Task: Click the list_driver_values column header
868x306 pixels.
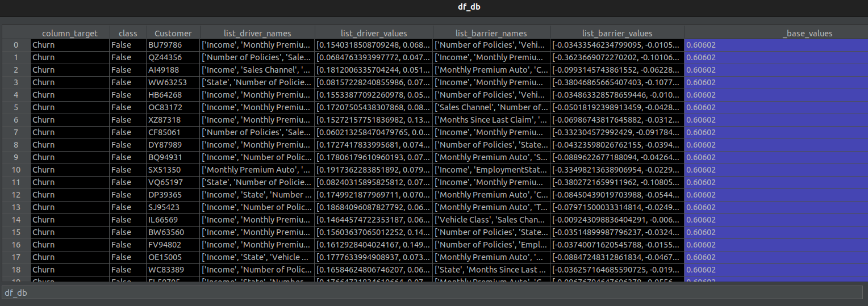Action: tap(374, 33)
